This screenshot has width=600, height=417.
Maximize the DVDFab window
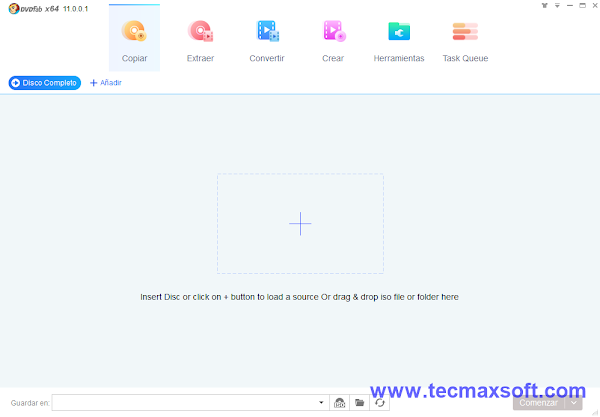click(582, 5)
